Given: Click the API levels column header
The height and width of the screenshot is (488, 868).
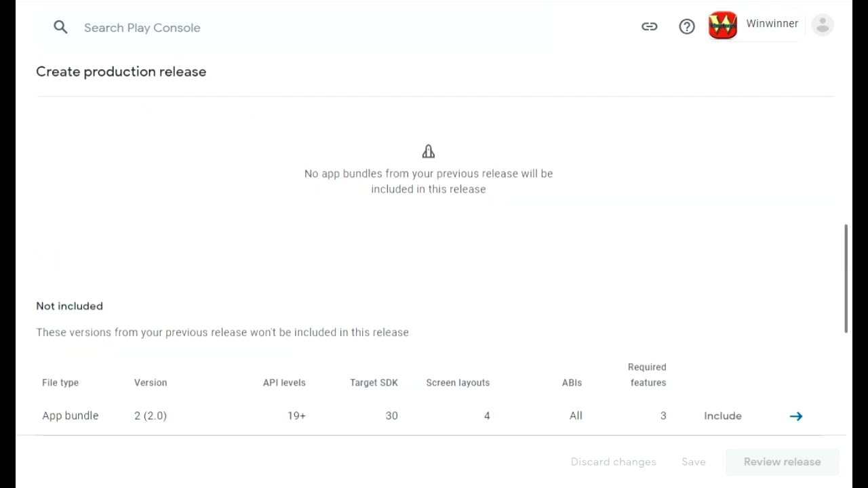Looking at the screenshot, I should [284, 383].
